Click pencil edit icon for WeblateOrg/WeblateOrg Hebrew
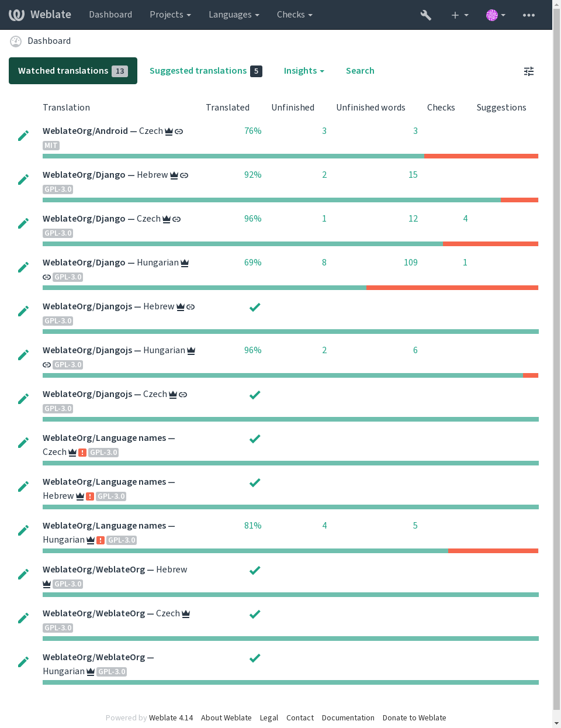Viewport: 561px width, 728px height. click(x=23, y=574)
